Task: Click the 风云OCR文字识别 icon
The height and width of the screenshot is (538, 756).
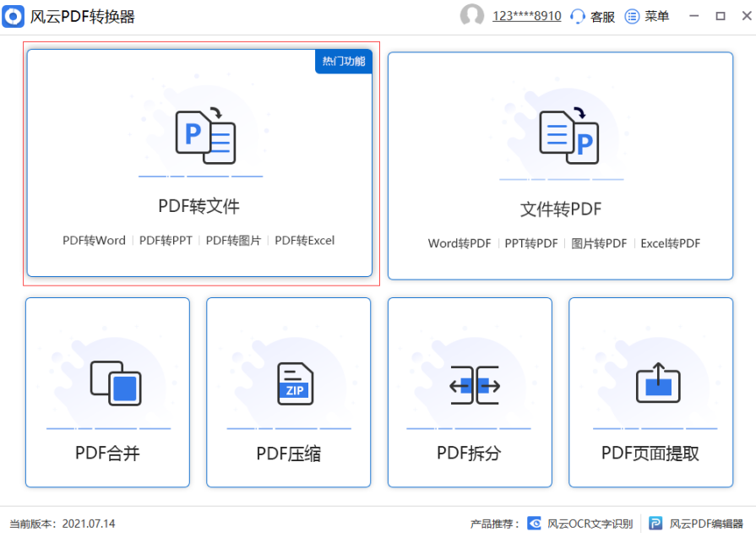Action: click(534, 523)
